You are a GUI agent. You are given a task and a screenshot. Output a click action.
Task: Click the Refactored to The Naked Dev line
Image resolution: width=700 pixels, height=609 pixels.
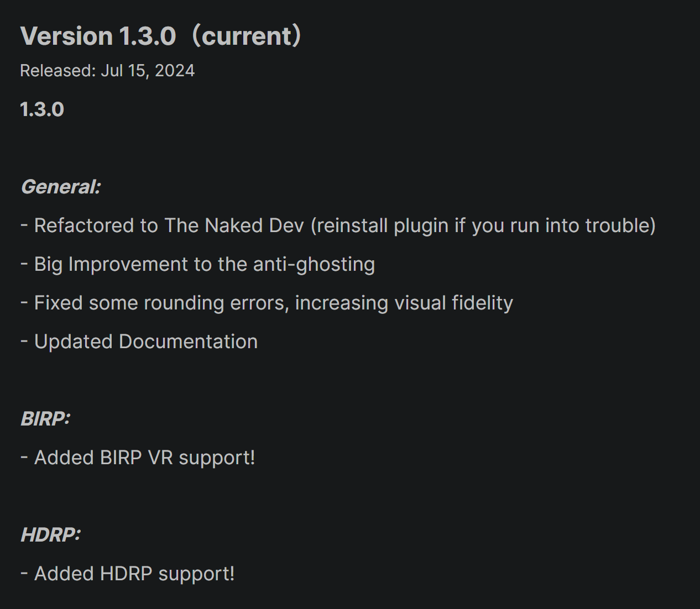pos(338,225)
